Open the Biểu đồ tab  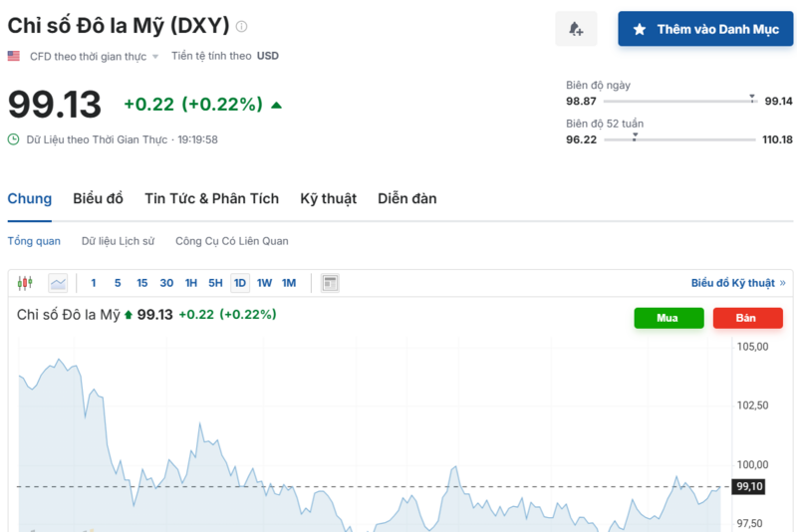point(98,198)
